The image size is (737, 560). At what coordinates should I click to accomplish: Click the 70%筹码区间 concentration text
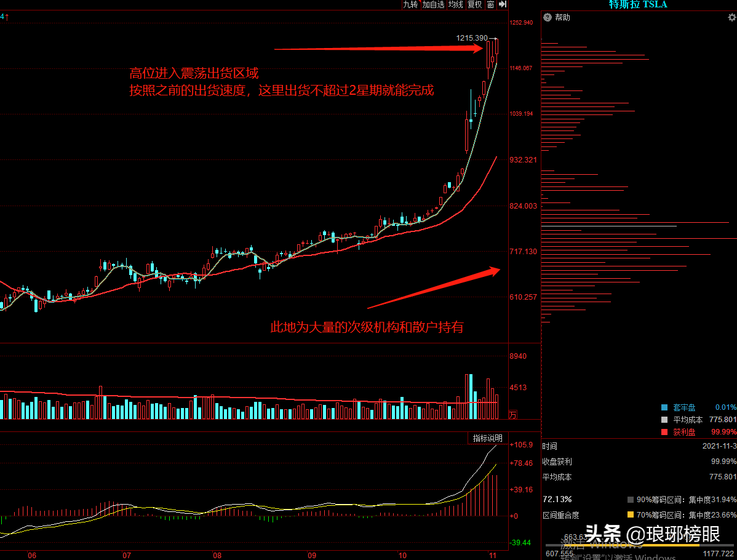point(686,515)
